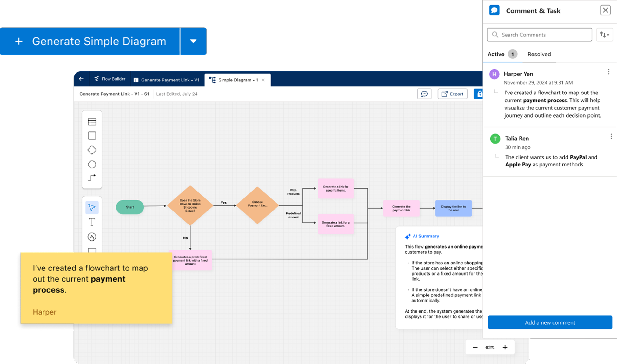Click the 'With Products' branch label
Viewport: 617px width, 364px height.
coord(293,192)
